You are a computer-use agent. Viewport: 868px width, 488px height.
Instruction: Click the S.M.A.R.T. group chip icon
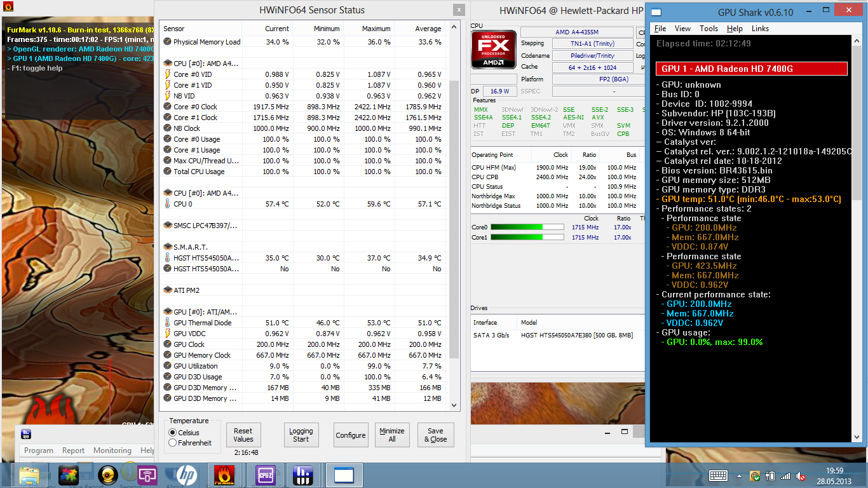[x=168, y=247]
